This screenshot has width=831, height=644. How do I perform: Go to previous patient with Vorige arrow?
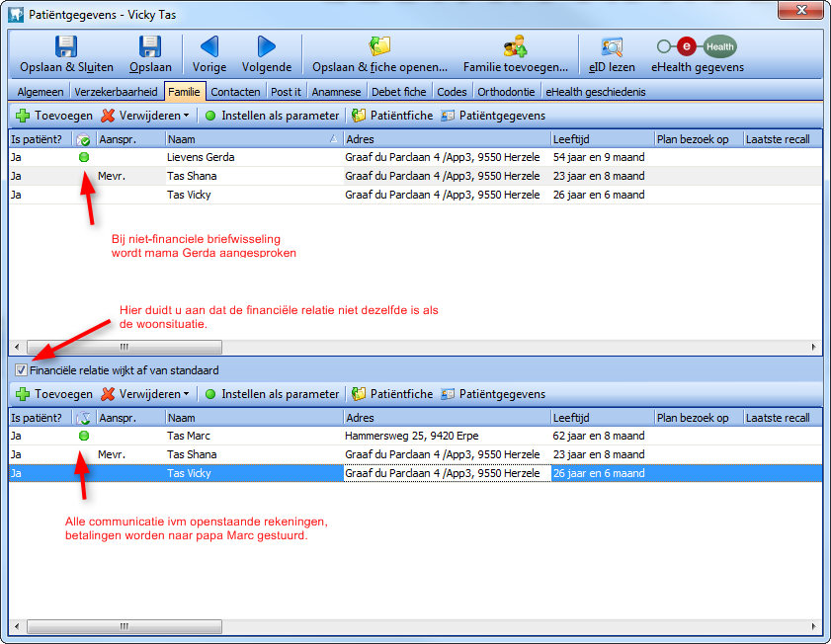point(208,46)
